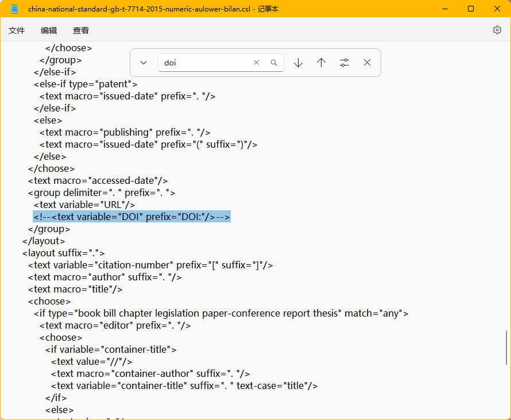511x420 pixels.
Task: Clear the find box text
Action: [x=257, y=63]
